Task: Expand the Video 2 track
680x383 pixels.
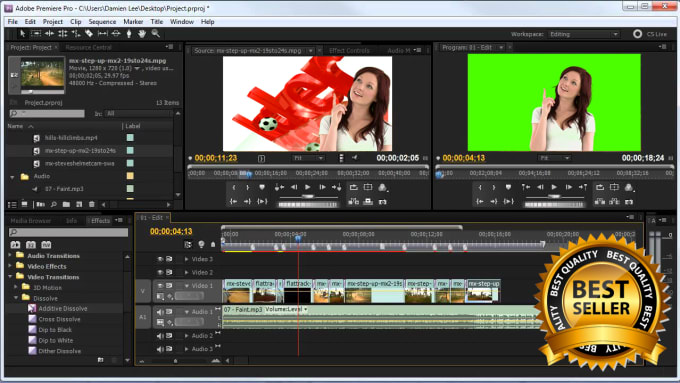Action: click(186, 272)
